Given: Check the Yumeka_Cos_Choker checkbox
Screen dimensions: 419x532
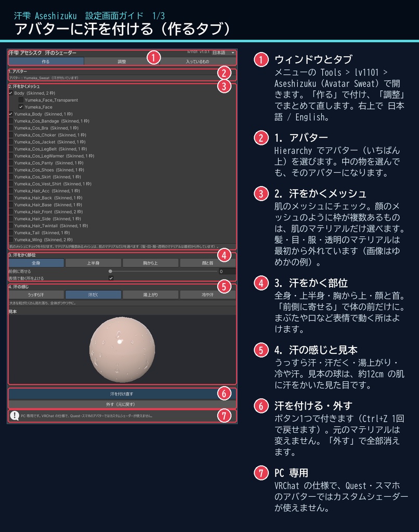Looking at the screenshot, I should [11, 135].
